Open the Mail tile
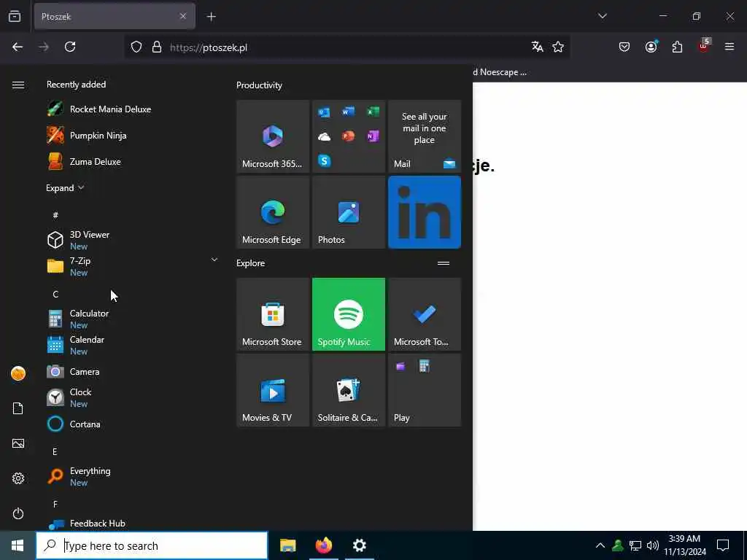 [x=425, y=136]
